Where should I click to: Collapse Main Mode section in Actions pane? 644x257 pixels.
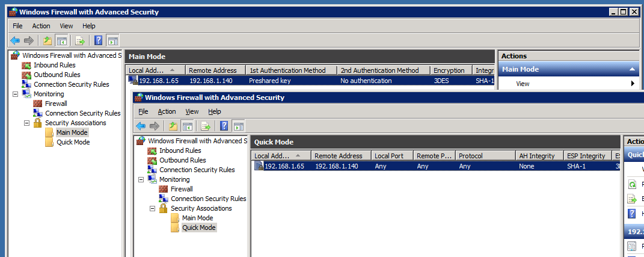[x=632, y=69]
